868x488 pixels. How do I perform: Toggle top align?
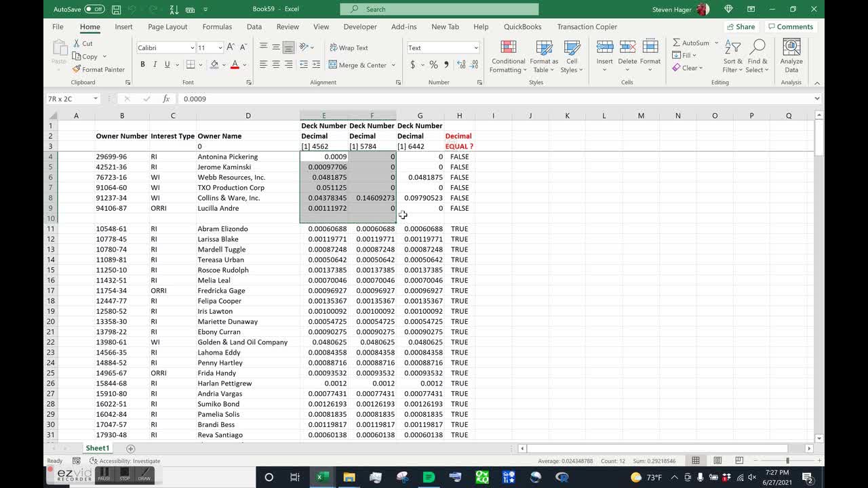(263, 47)
